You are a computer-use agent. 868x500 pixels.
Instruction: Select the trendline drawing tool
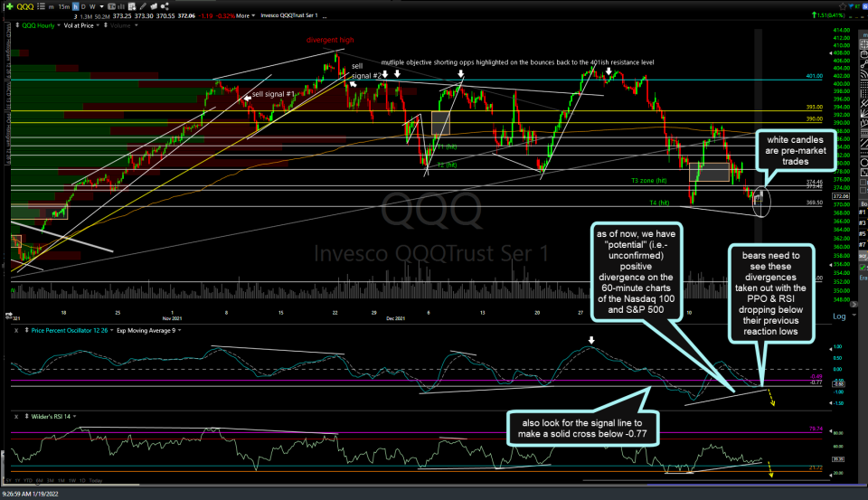[864, 64]
